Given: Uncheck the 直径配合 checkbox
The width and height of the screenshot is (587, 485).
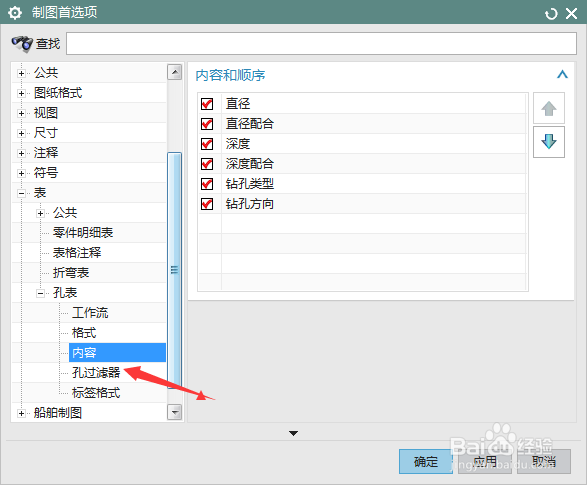Looking at the screenshot, I should click(207, 124).
